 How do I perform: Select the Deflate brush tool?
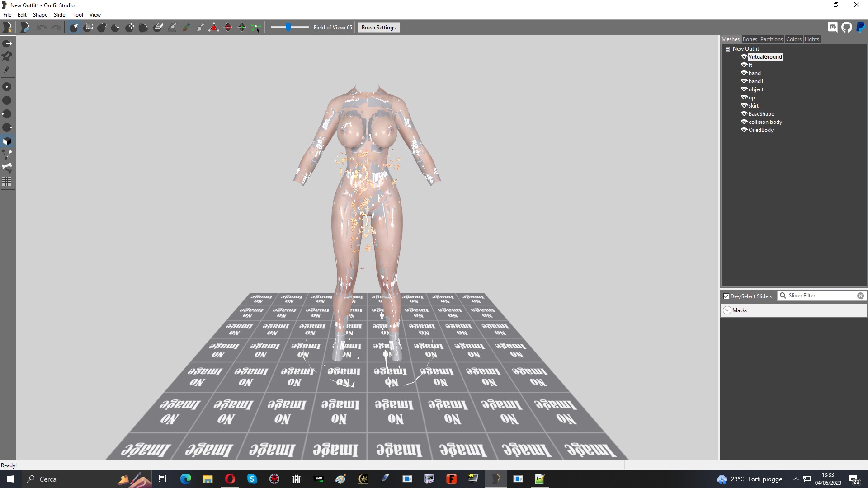(116, 28)
